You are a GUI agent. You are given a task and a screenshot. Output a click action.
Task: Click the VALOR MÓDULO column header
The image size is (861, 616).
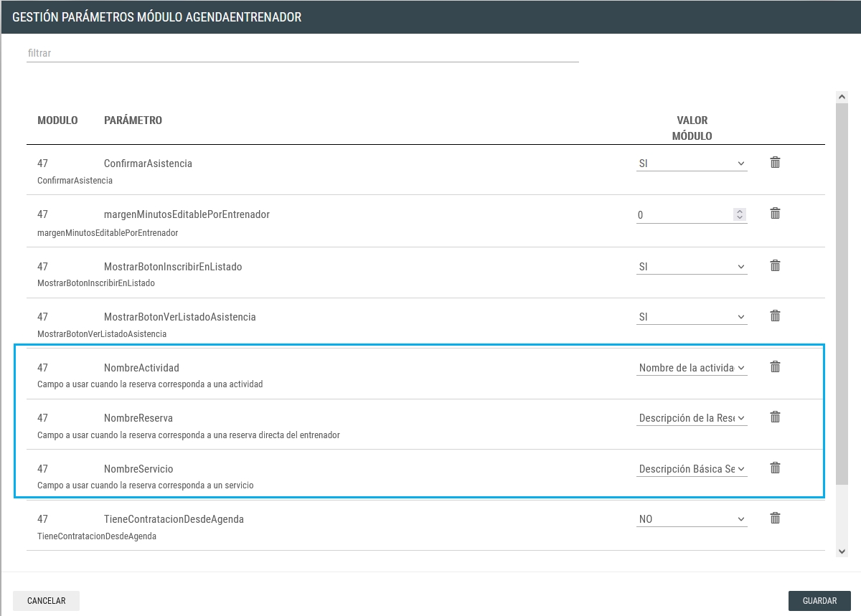click(x=692, y=128)
